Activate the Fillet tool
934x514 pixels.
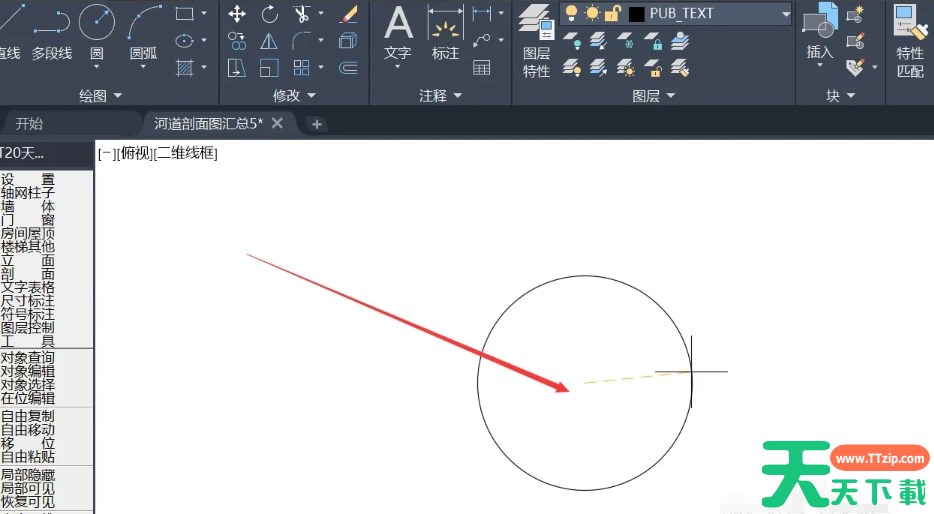click(301, 41)
